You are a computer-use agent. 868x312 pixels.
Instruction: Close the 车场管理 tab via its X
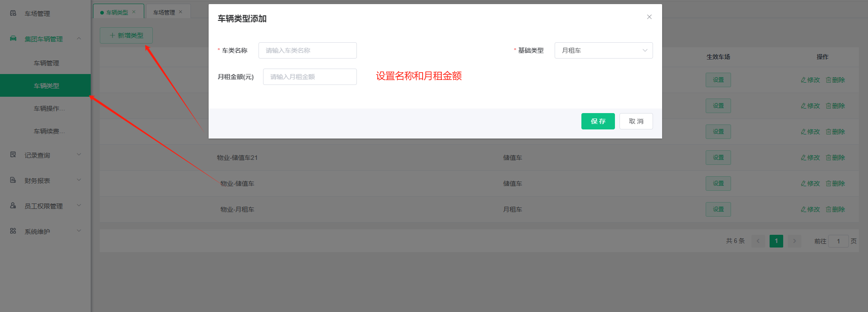point(180,12)
